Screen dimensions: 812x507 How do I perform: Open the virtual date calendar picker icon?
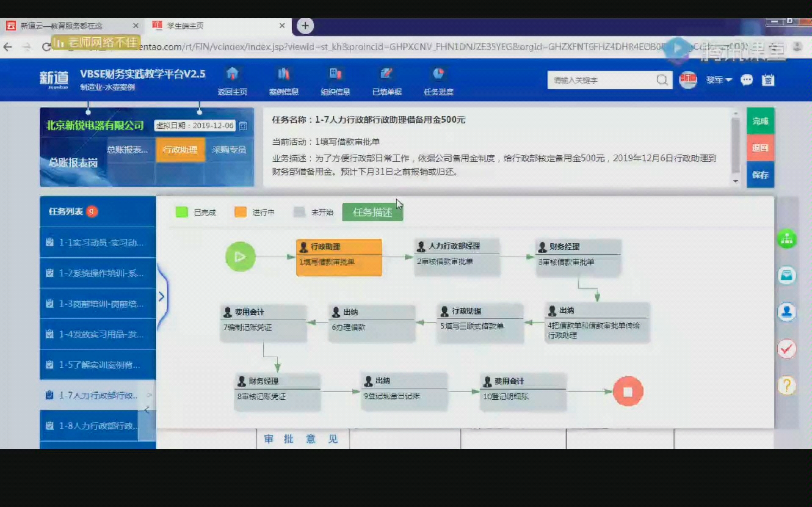243,126
